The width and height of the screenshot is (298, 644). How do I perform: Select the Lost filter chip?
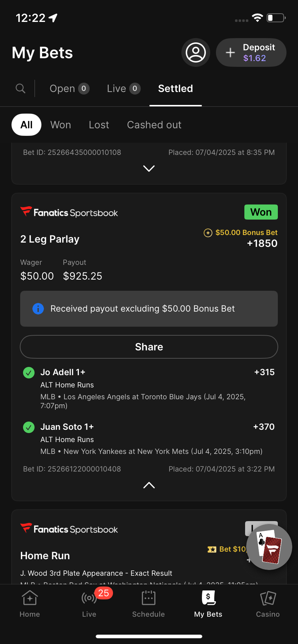coord(99,125)
